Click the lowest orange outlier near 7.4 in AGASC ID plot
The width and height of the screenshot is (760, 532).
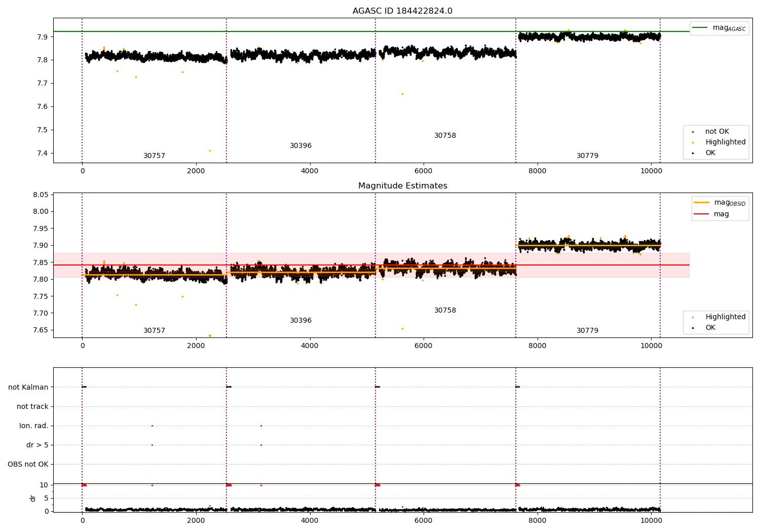(210, 150)
